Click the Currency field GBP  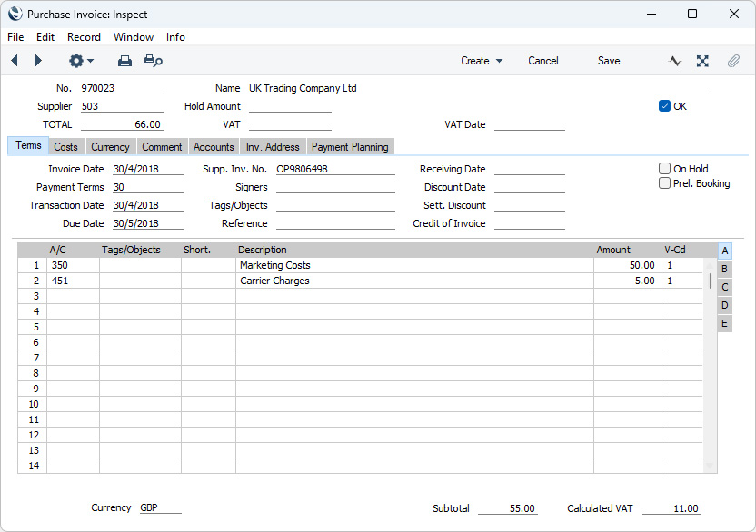pos(161,507)
